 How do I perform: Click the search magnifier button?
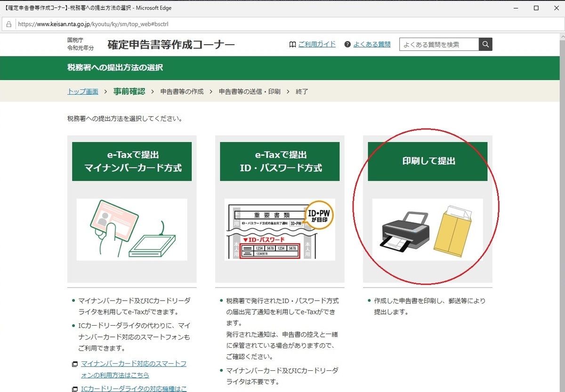485,44
